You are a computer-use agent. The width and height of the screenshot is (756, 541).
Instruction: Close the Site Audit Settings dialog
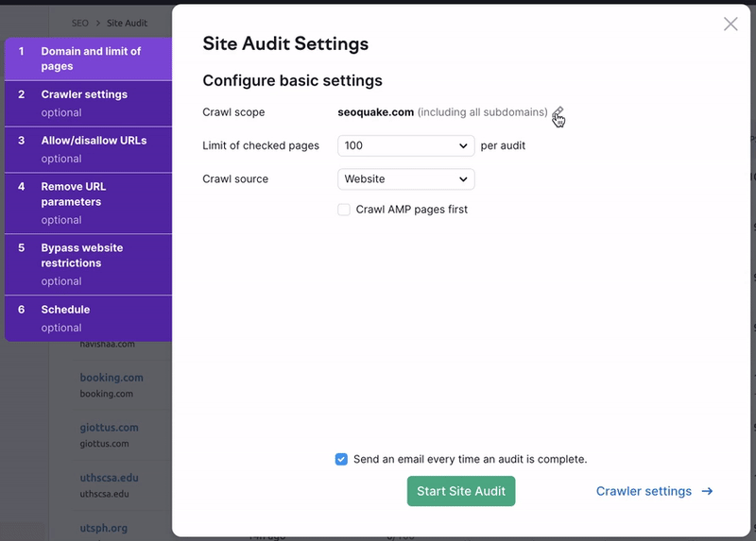tap(730, 24)
